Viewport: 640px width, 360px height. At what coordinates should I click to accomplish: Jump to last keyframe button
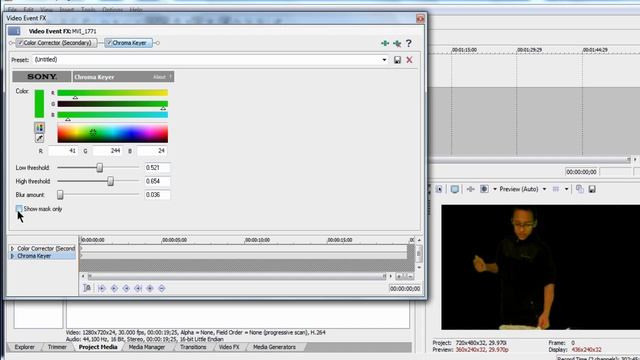(x=138, y=288)
